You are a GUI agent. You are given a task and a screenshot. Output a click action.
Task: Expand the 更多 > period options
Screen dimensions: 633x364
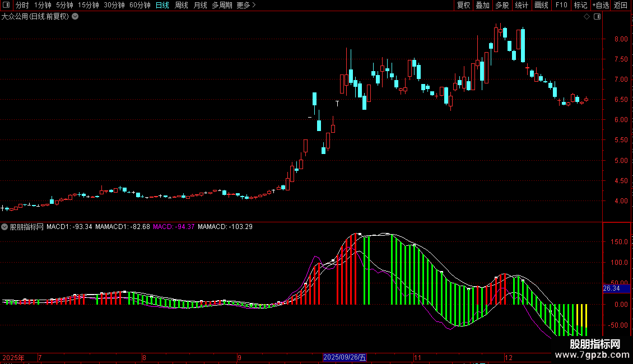pyautogui.click(x=246, y=5)
